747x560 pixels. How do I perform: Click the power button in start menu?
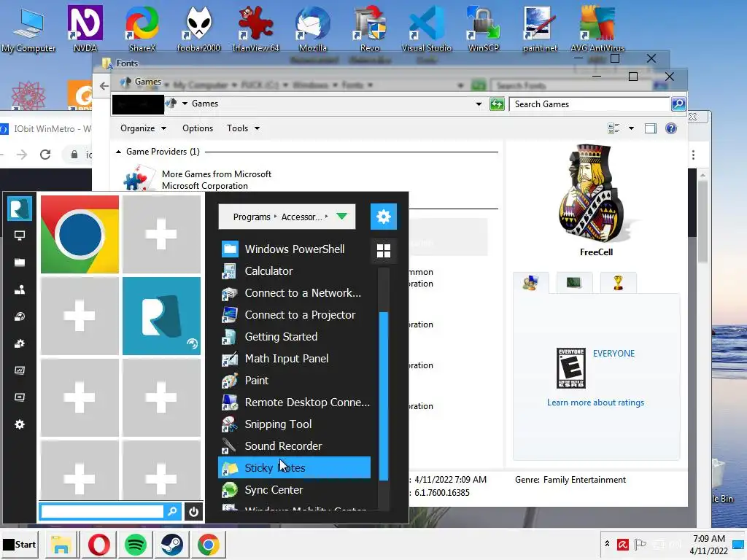193,512
